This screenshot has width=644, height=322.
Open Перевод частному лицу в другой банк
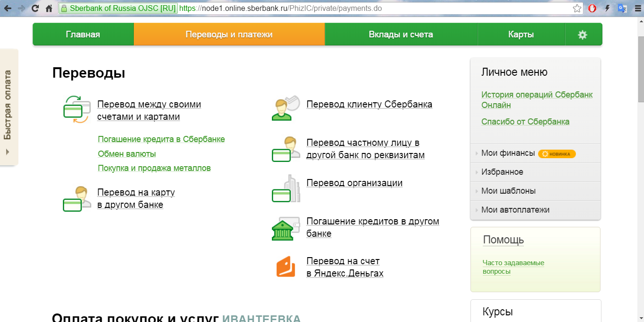point(366,149)
